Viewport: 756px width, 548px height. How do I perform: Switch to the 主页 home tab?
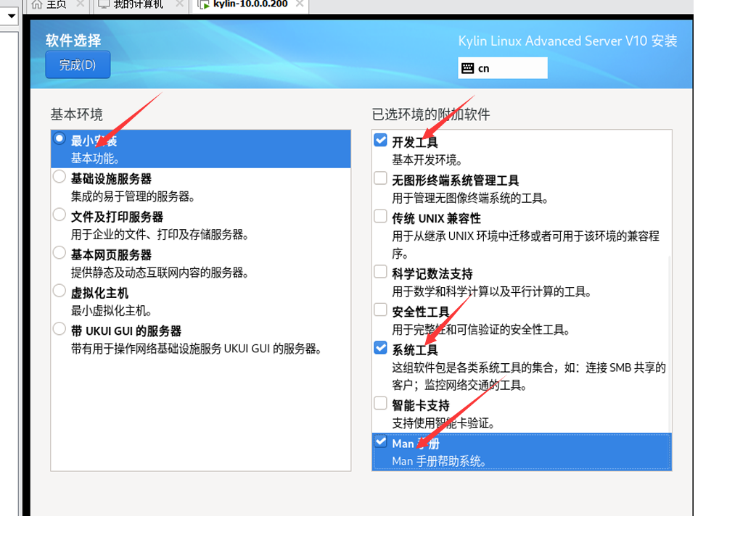pyautogui.click(x=56, y=4)
